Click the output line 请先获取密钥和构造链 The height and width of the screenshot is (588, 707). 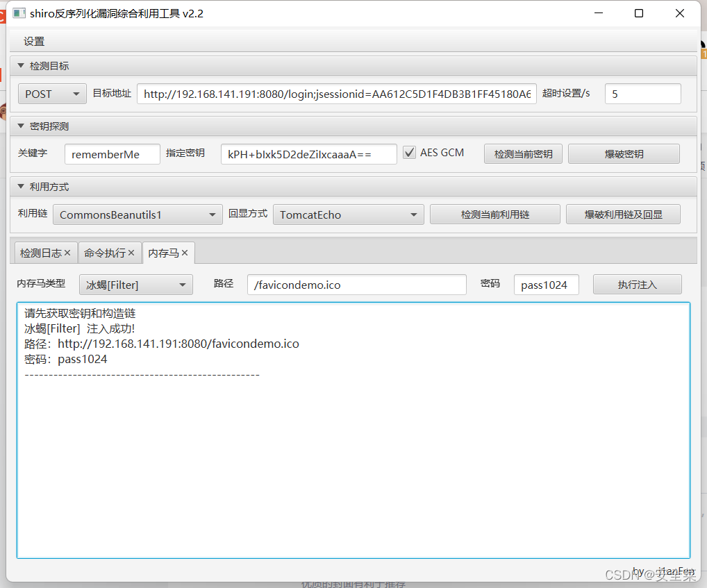coord(80,313)
